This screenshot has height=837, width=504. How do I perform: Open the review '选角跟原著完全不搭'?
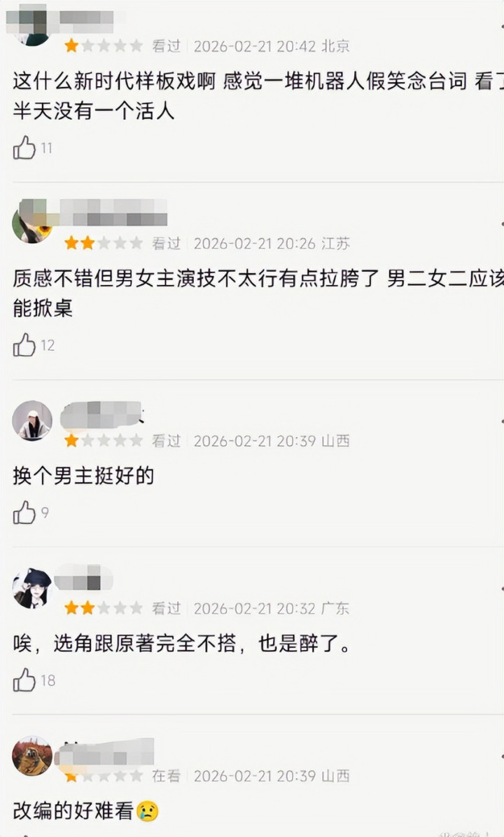tap(144, 644)
